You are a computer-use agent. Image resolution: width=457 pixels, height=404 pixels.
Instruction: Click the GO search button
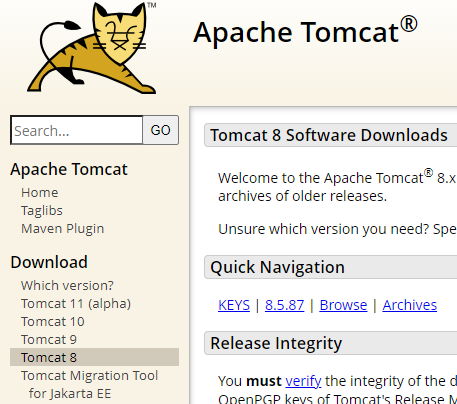(x=161, y=130)
